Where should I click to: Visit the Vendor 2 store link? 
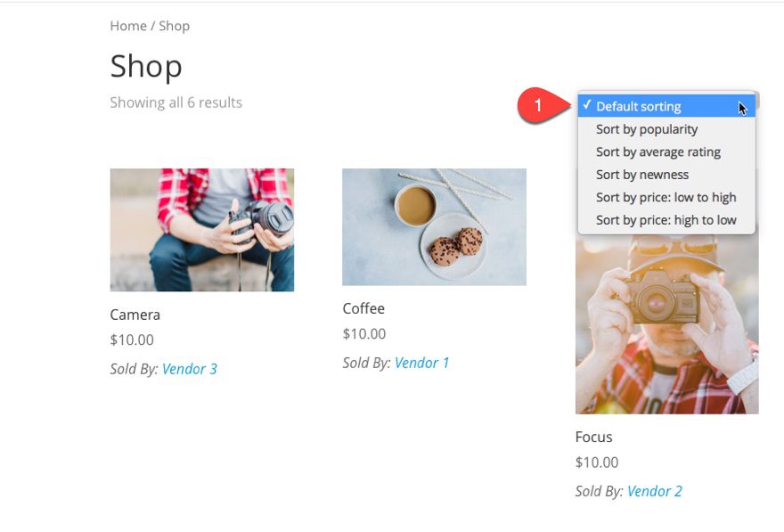pos(654,491)
